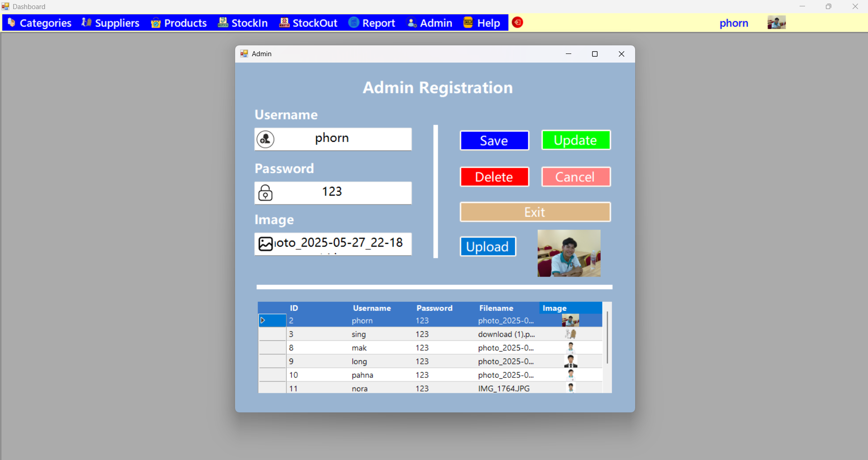This screenshot has width=868, height=460.
Task: Close the Admin window
Action: pos(622,54)
